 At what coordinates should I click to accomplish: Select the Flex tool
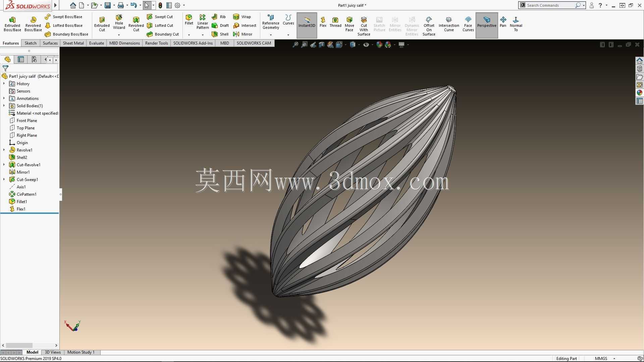pyautogui.click(x=323, y=22)
